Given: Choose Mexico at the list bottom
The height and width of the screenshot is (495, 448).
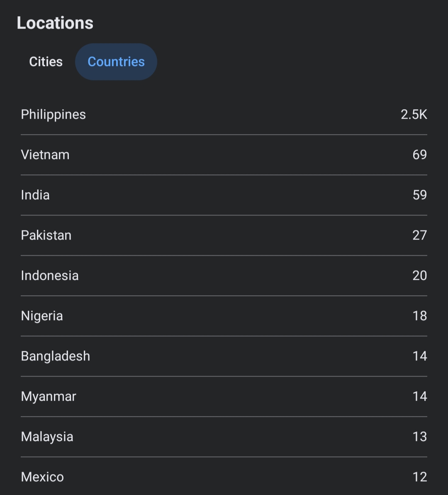Looking at the screenshot, I should click(x=224, y=477).
